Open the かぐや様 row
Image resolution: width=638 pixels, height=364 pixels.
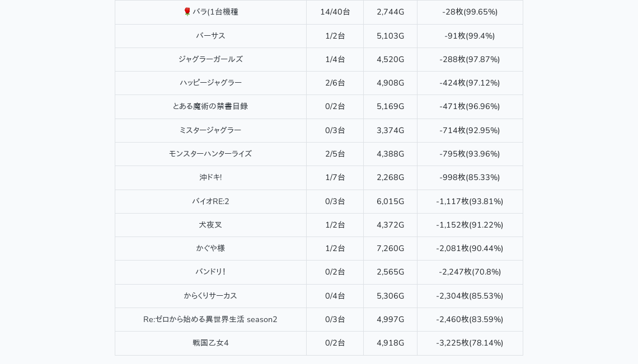click(x=210, y=248)
